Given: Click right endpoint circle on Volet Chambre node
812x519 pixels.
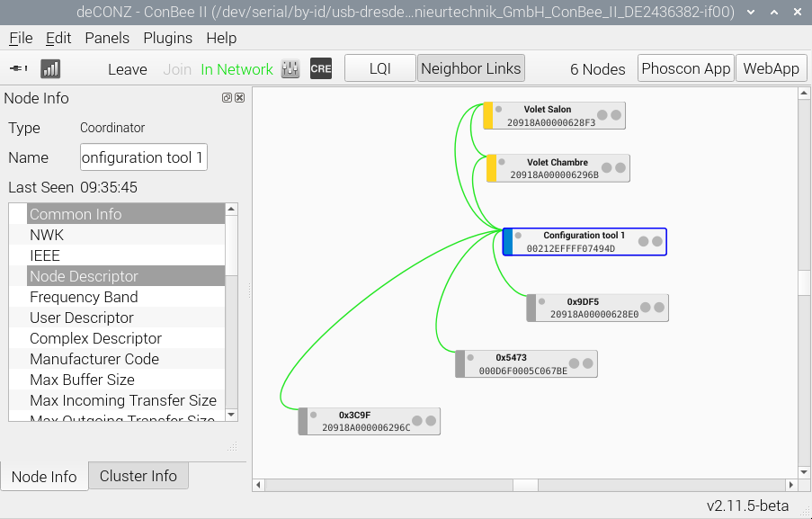Looking at the screenshot, I should tap(620, 168).
